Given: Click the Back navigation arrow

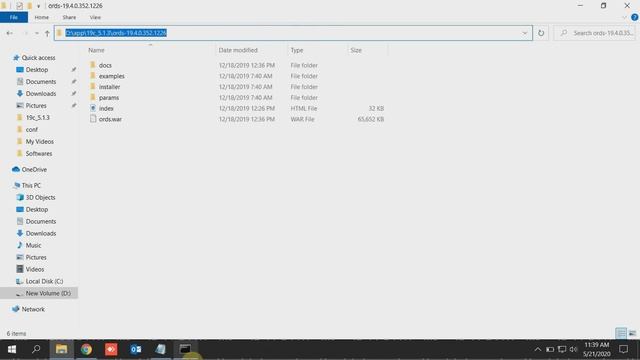Looking at the screenshot, I should [x=9, y=33].
